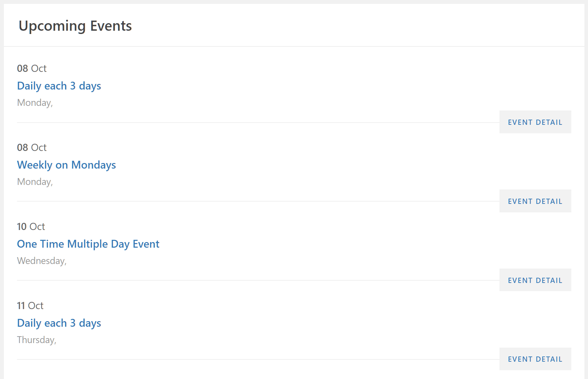Open the 11 Oct "Daily each 3 days" event

(x=59, y=323)
